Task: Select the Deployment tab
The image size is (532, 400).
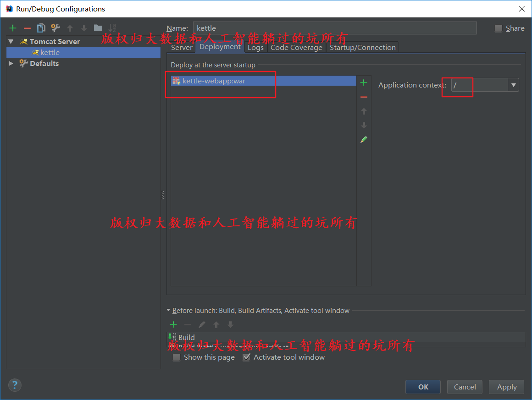Action: point(220,47)
